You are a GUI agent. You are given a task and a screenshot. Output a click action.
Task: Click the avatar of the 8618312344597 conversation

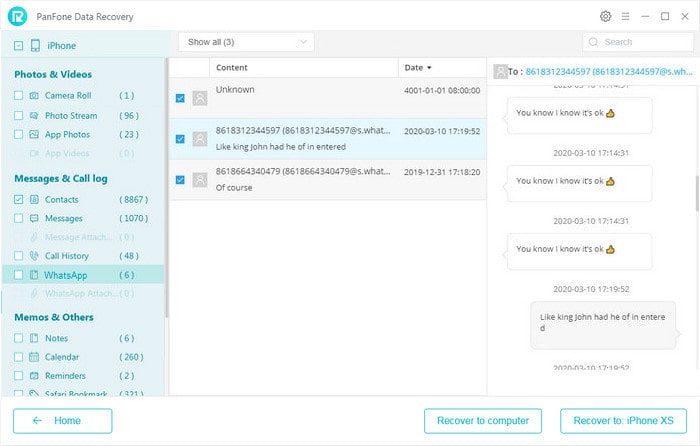click(200, 139)
